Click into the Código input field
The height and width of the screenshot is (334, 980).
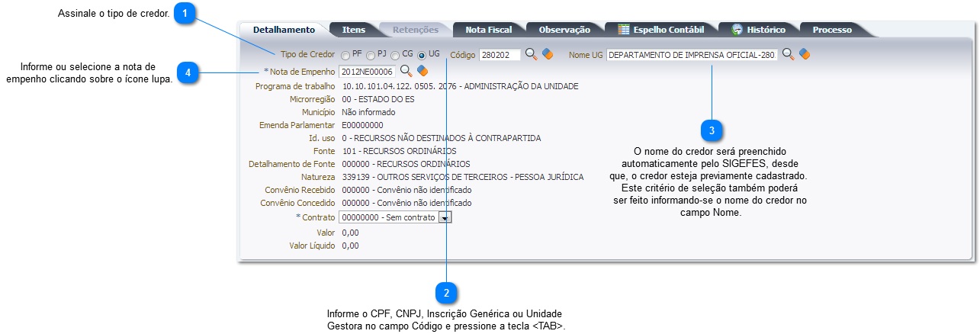pos(500,55)
